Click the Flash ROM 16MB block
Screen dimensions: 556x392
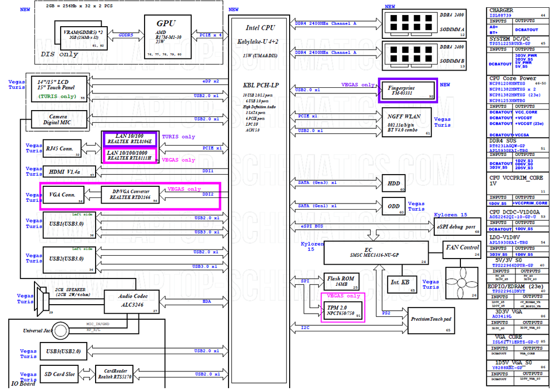pyautogui.click(x=341, y=281)
